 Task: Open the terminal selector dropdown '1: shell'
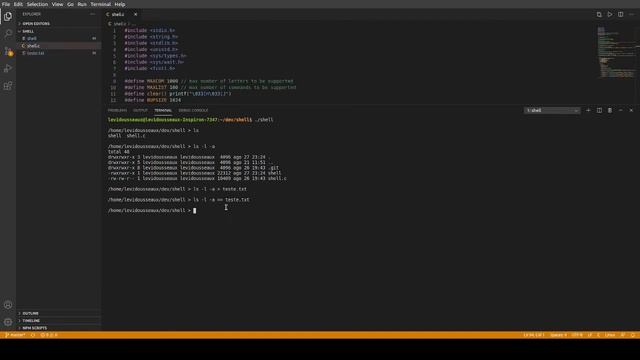[x=552, y=110]
